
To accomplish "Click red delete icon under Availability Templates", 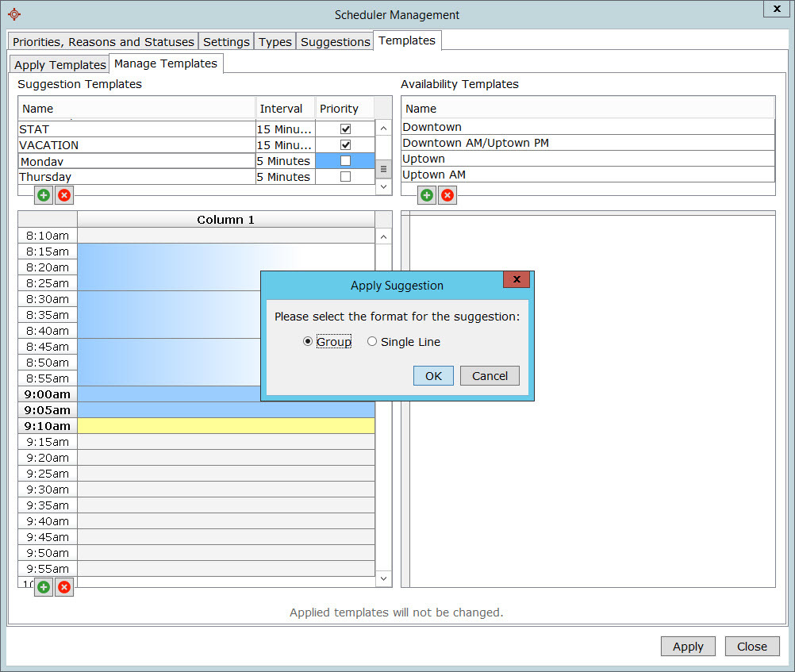I will pos(447,194).
